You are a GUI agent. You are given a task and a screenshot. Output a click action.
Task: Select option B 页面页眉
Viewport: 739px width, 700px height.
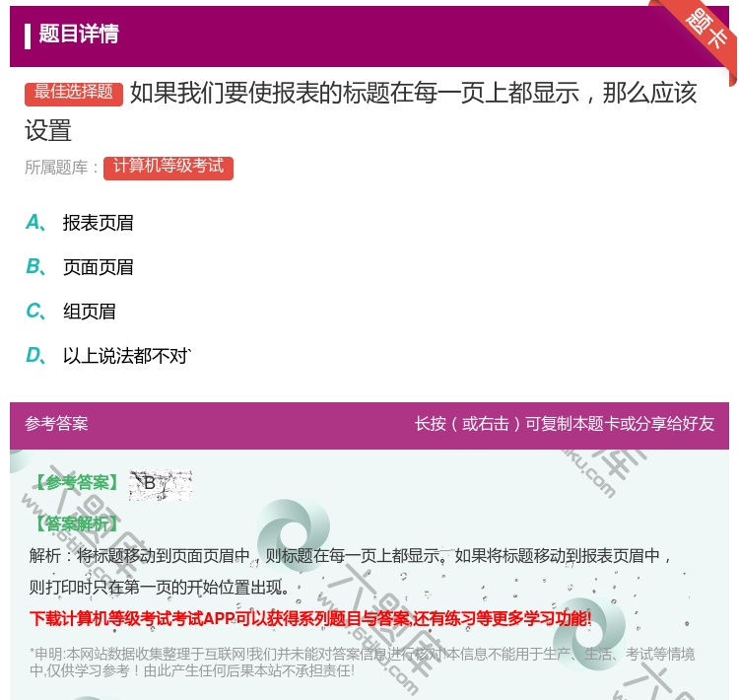click(98, 267)
